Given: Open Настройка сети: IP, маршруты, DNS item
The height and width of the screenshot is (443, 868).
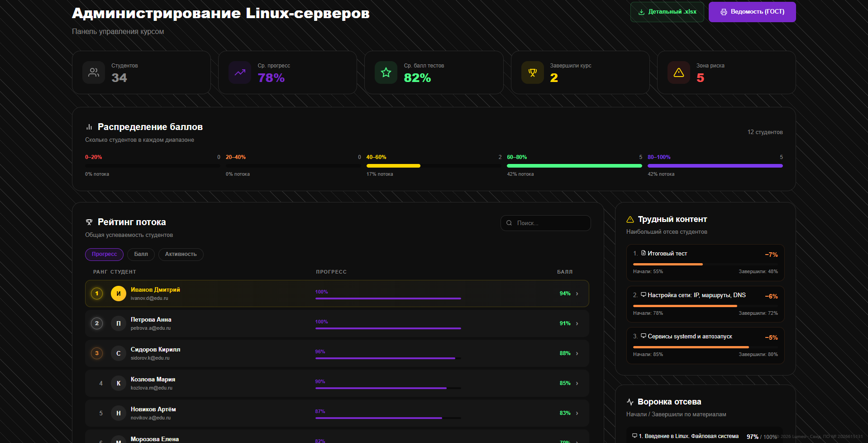Looking at the screenshot, I should [x=706, y=304].
